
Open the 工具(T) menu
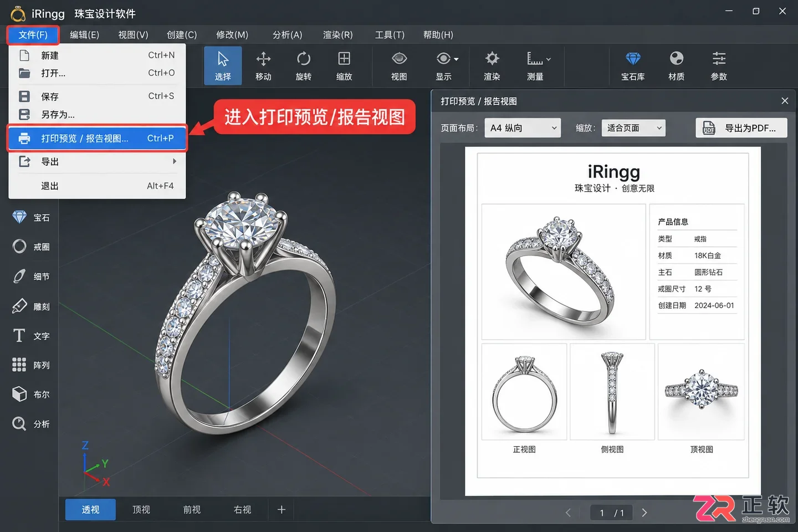tap(390, 35)
